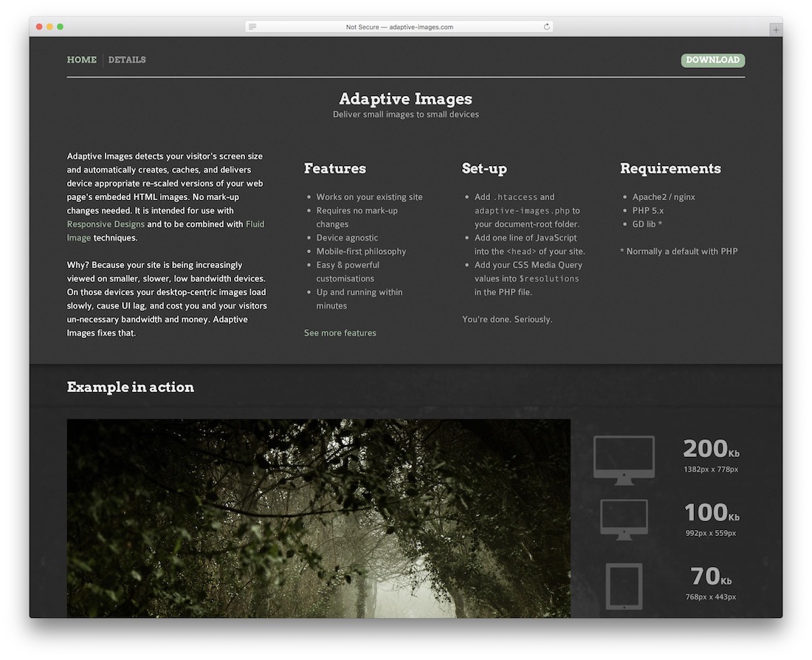This screenshot has height=660, width=812.
Task: Click the '100Kb' size label
Action: coord(712,512)
